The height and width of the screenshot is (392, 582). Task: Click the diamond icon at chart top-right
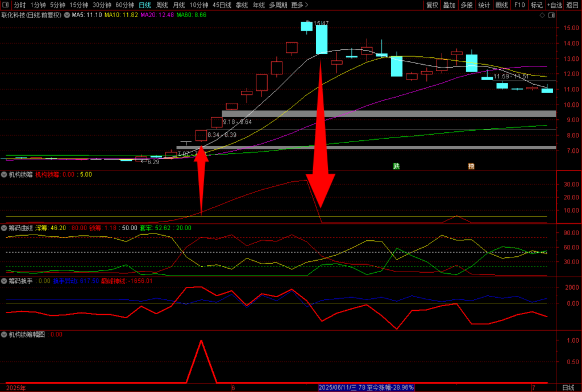[x=542, y=15]
